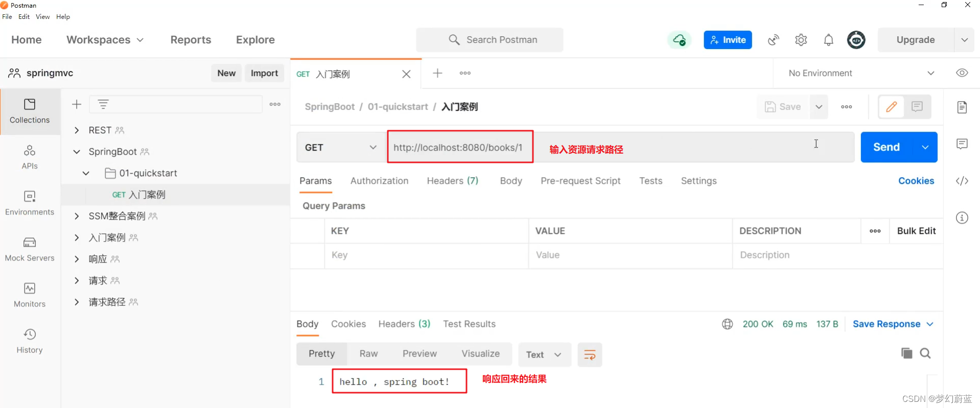Image resolution: width=980 pixels, height=408 pixels.
Task: Switch to the Tests tab
Action: point(650,181)
